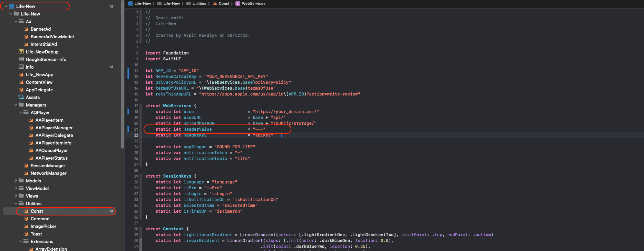Viewport: 644px width, 251px height.
Task: Click the Models folder icon
Action: pyautogui.click(x=21, y=181)
